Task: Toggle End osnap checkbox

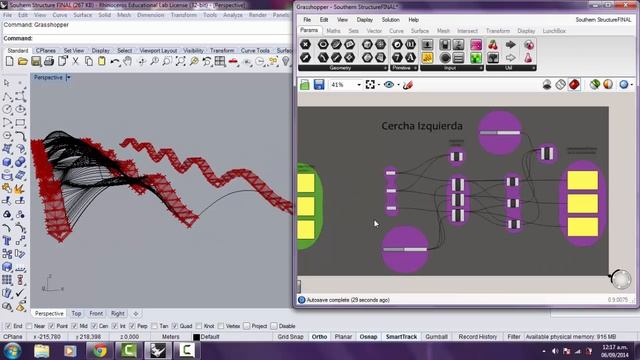Action: click(x=8, y=326)
